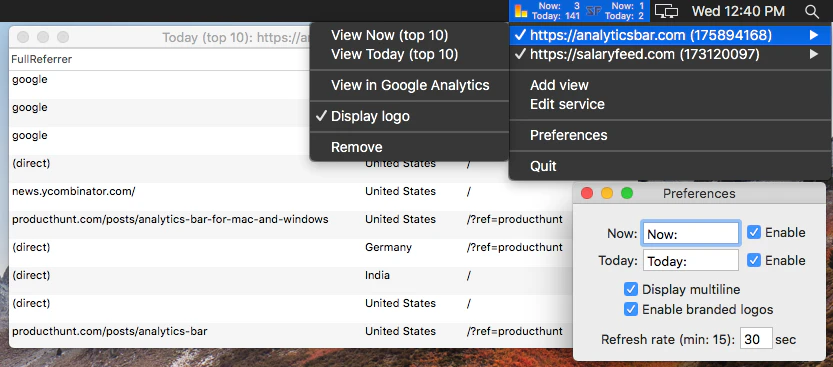Image resolution: width=833 pixels, height=367 pixels.
Task: Zoom the Preferences window with green button
Action: [x=627, y=193]
